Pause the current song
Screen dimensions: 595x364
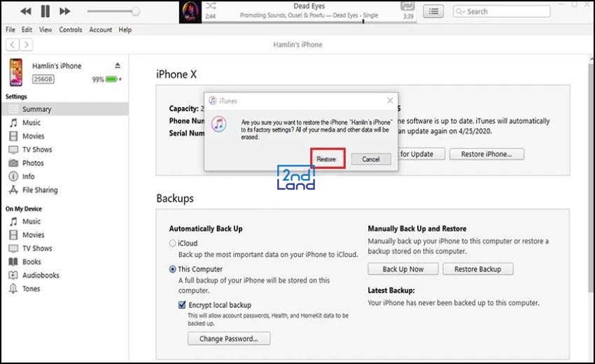pos(45,11)
